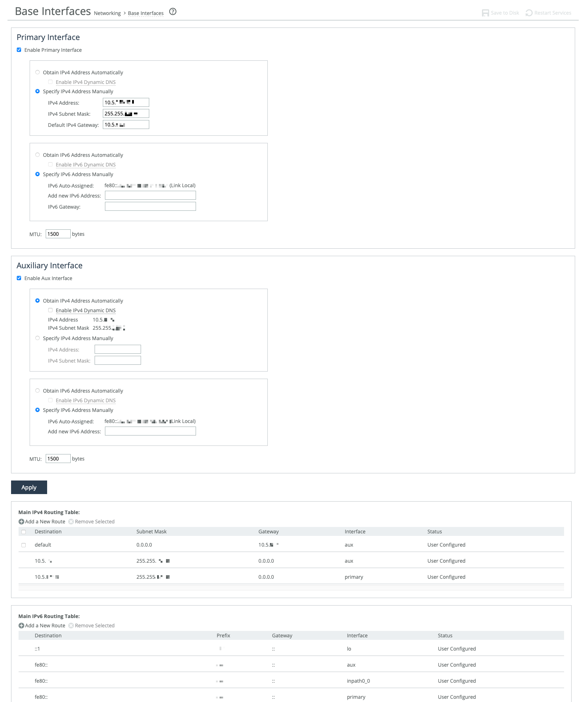
Task: Click the Base Interfaces breadcrumb link
Action: 146,13
